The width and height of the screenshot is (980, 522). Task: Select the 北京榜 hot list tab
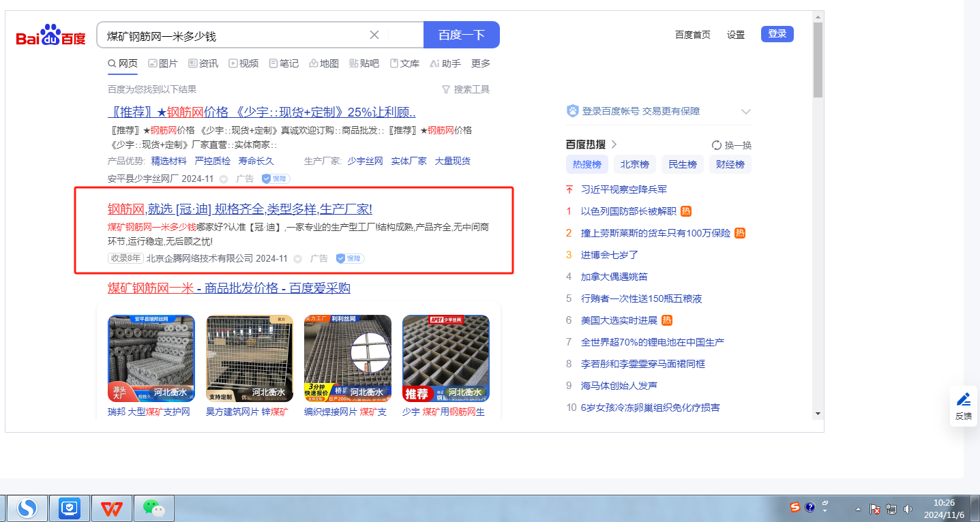[x=635, y=164]
